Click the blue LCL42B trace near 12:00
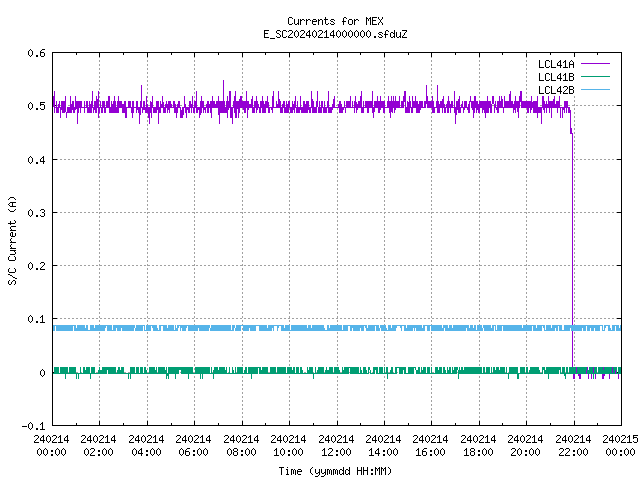This screenshot has width=640, height=480. 337,328
